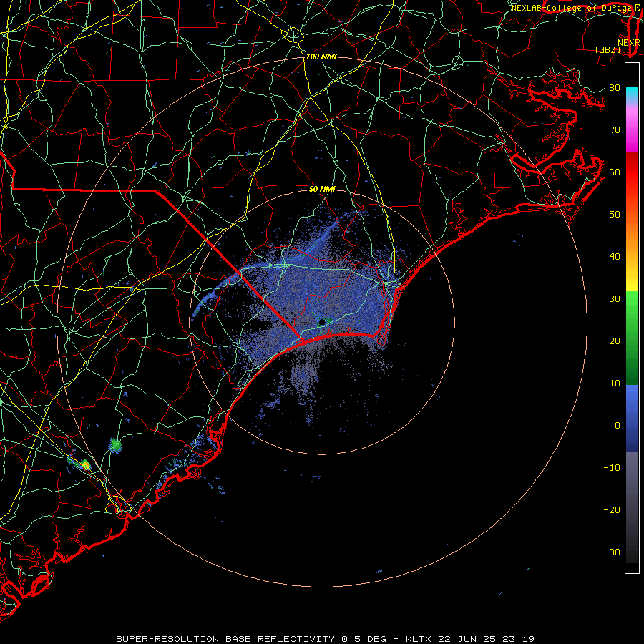Click the 23:19 timestamp in caption
Viewport: 644px width, 644px height.
point(519,639)
